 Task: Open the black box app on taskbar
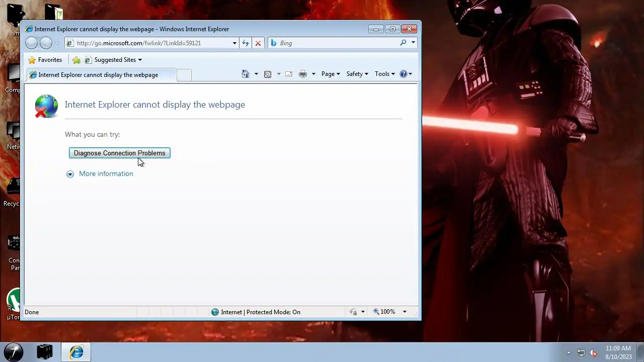coord(45,352)
